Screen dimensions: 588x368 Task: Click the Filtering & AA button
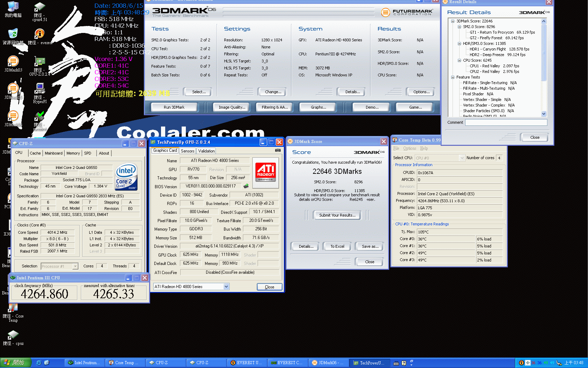click(275, 107)
